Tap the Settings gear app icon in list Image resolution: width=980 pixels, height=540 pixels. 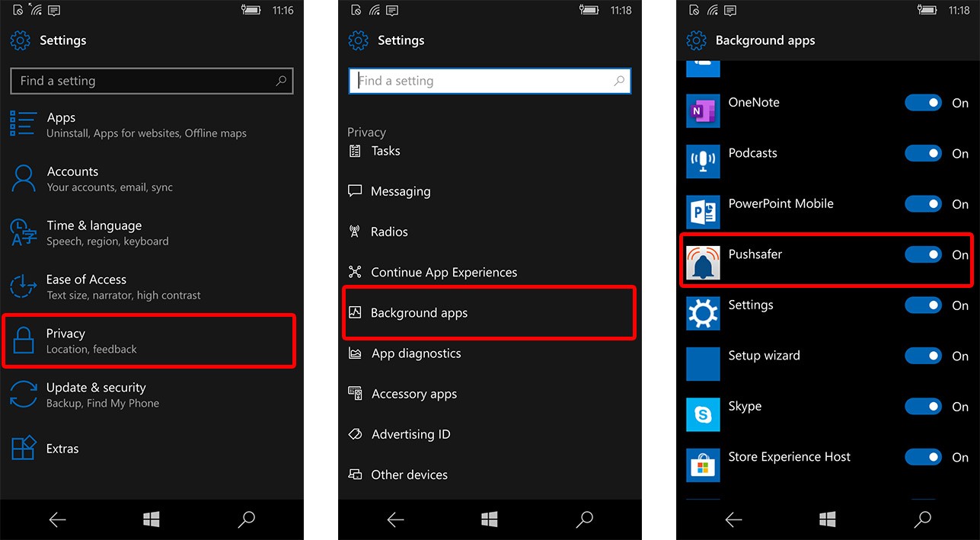tap(703, 314)
